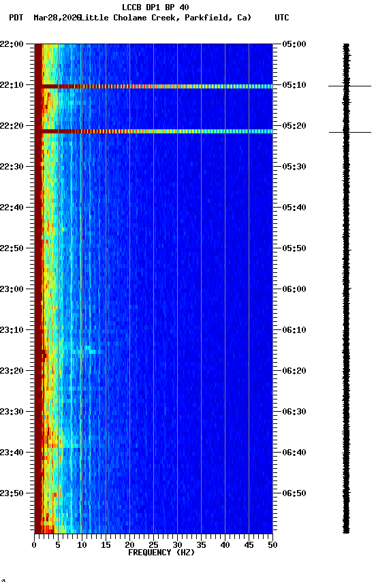
Task: Click the 05:40 UTC time label
Action: click(294, 208)
